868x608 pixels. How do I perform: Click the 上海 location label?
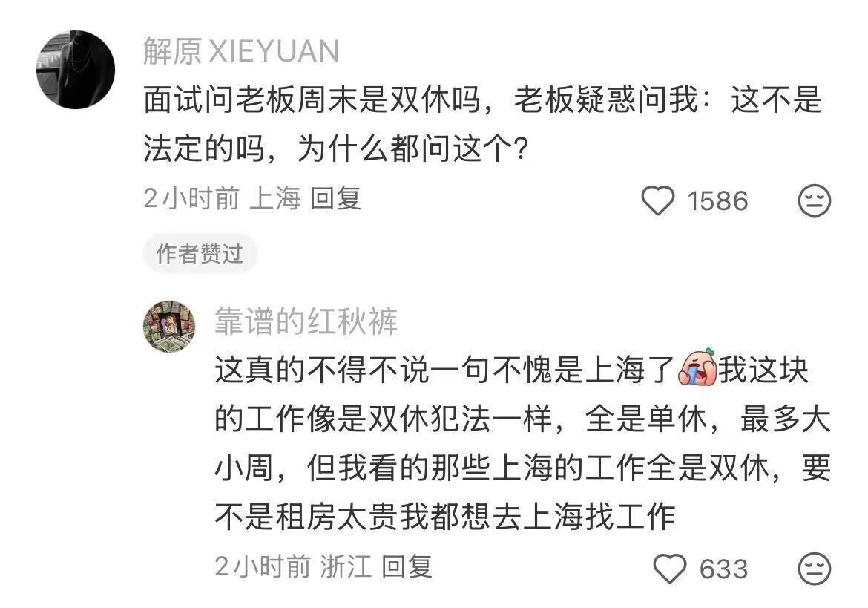click(x=275, y=199)
